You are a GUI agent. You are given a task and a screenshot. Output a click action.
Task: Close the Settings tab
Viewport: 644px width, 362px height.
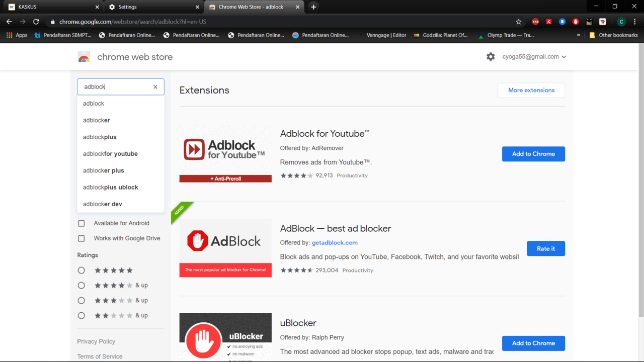tap(197, 7)
